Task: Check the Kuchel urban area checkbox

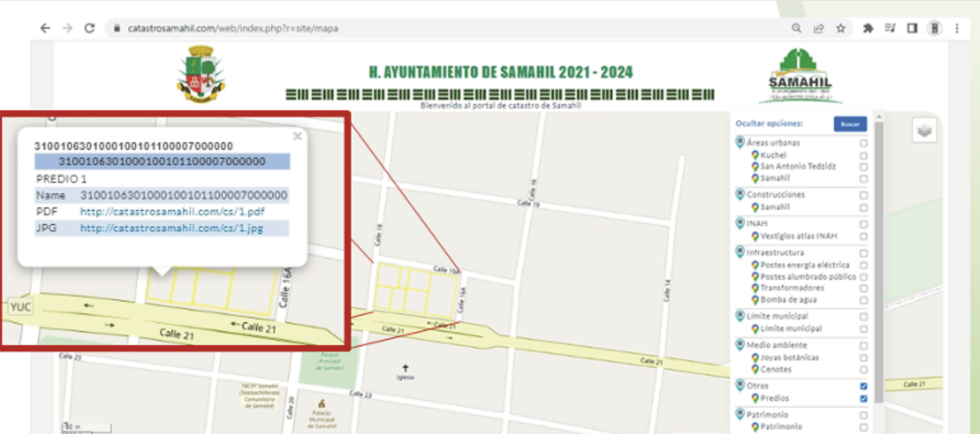Action: point(864,156)
